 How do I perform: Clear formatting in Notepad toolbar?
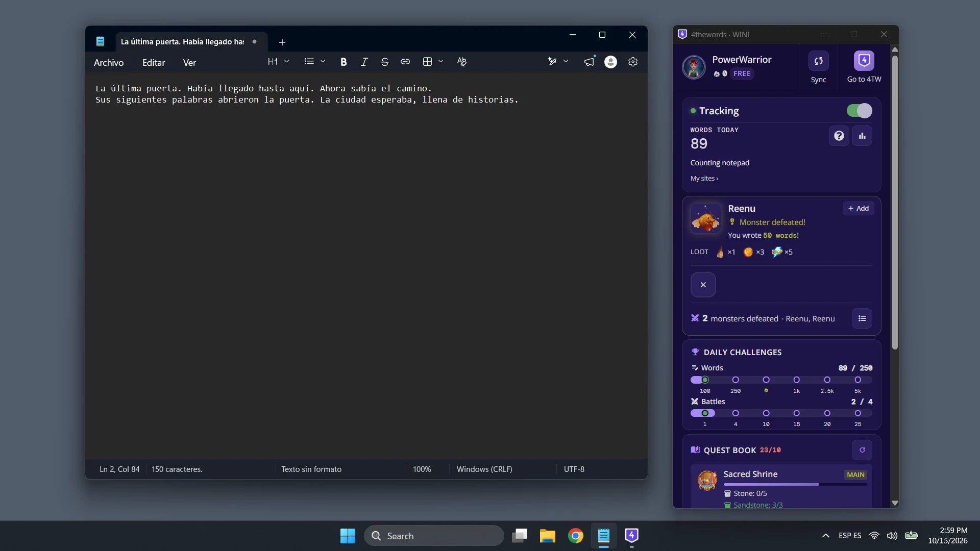(462, 62)
